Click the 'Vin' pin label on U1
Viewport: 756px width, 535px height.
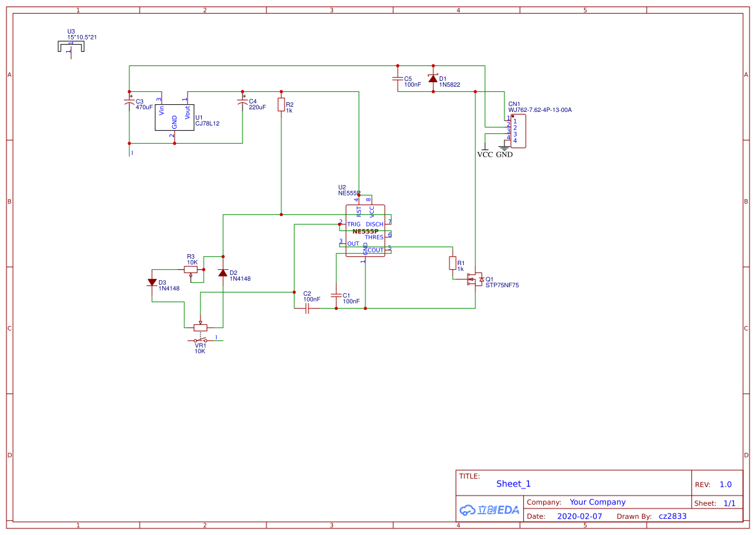(x=162, y=111)
